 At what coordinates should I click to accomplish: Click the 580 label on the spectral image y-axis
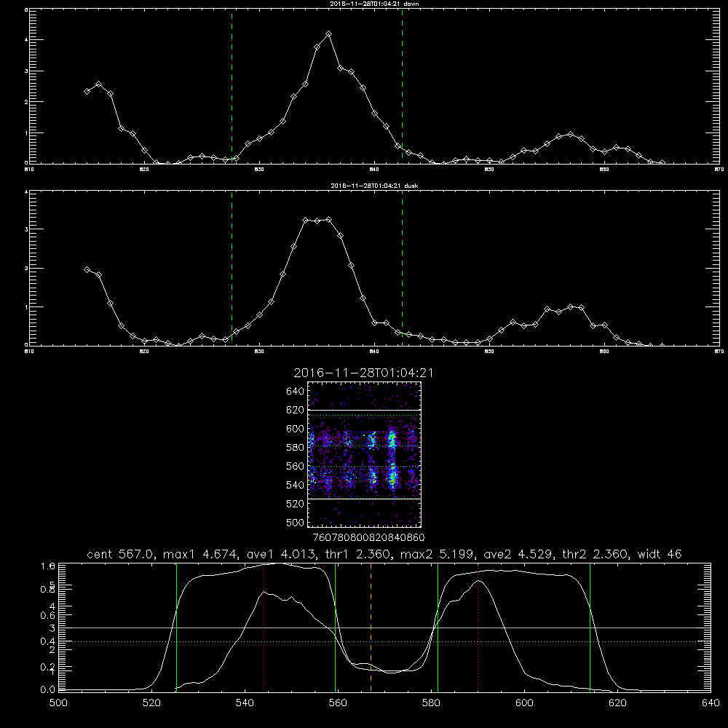click(x=295, y=447)
